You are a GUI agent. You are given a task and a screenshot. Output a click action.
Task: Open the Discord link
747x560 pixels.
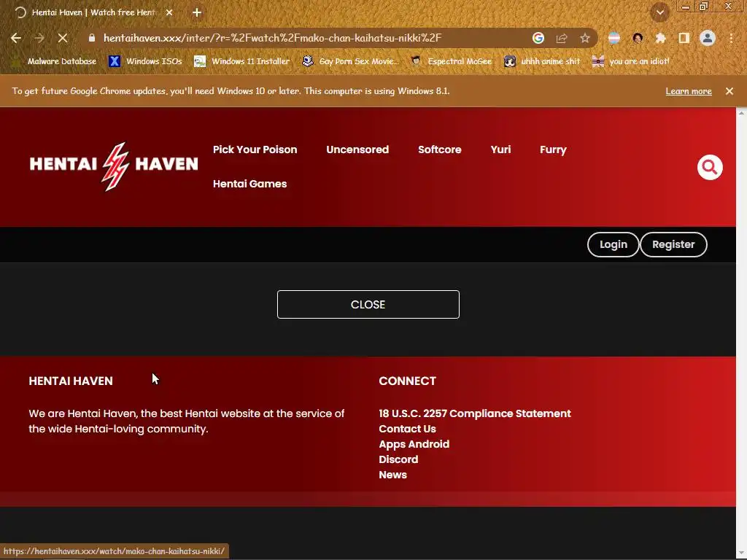tap(398, 459)
